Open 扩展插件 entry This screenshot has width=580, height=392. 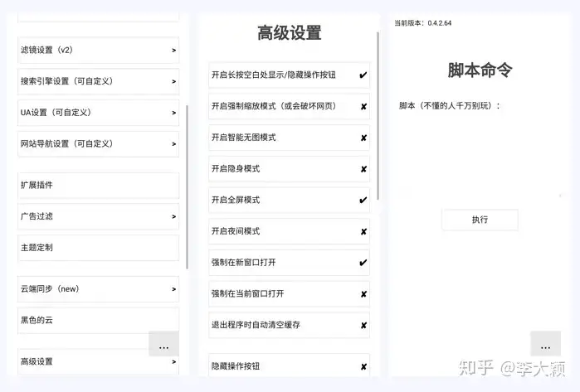click(x=99, y=185)
